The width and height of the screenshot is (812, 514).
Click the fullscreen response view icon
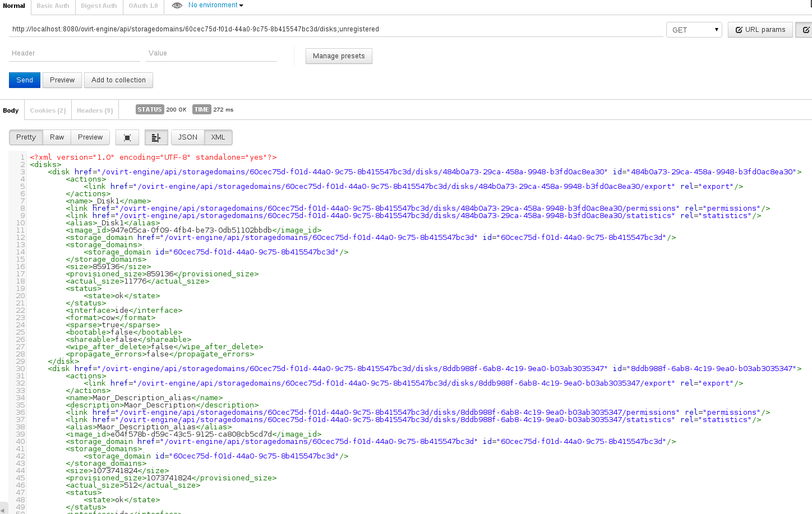click(x=127, y=137)
